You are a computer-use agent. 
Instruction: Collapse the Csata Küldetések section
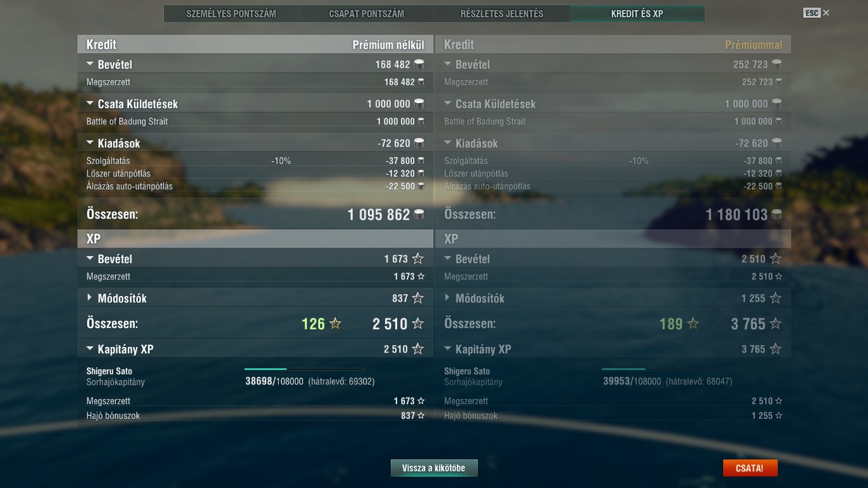pyautogui.click(x=90, y=104)
